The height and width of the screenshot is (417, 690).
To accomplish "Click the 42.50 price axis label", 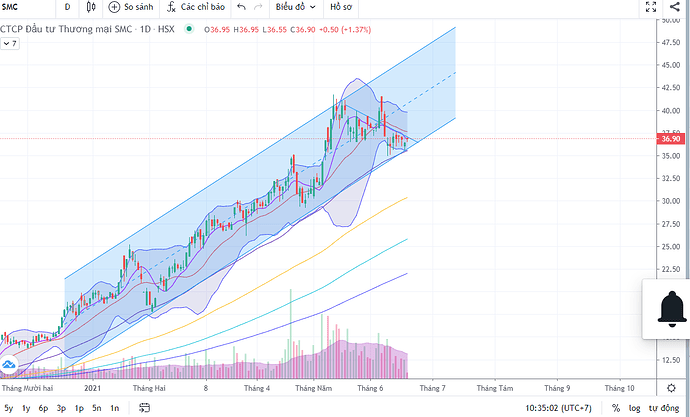I will pos(671,88).
